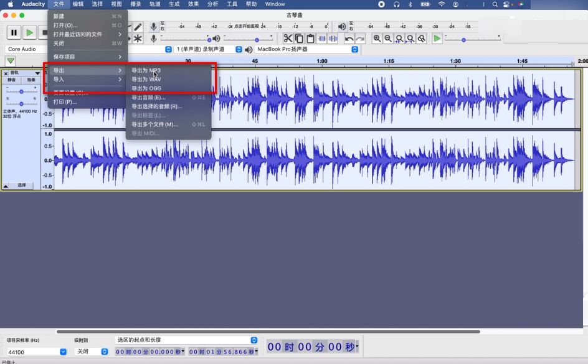This screenshot has height=364, width=588.
Task: Click the Bluetooth icon in menu bar
Action: pos(410,4)
